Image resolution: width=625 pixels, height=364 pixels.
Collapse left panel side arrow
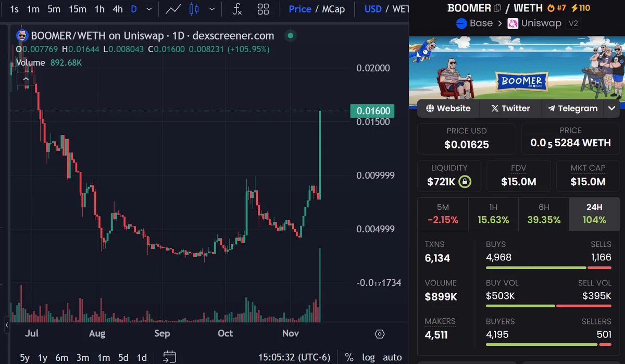click(7, 325)
